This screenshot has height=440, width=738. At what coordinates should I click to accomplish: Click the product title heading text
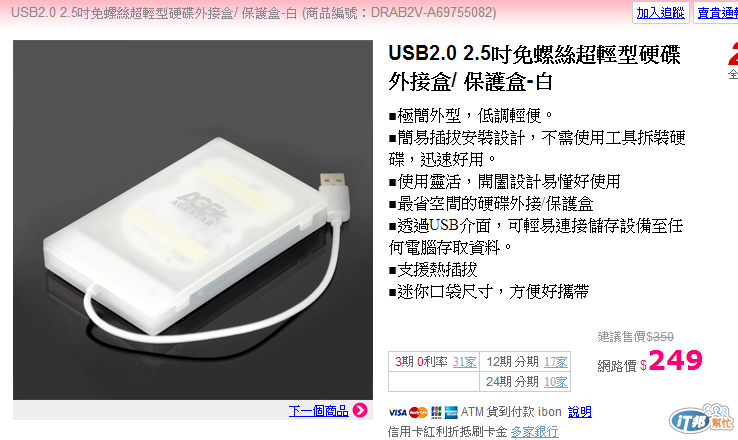click(534, 67)
